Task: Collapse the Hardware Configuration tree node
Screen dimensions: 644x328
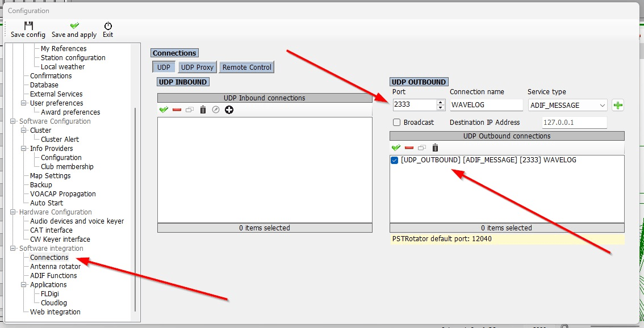Action: click(x=13, y=212)
